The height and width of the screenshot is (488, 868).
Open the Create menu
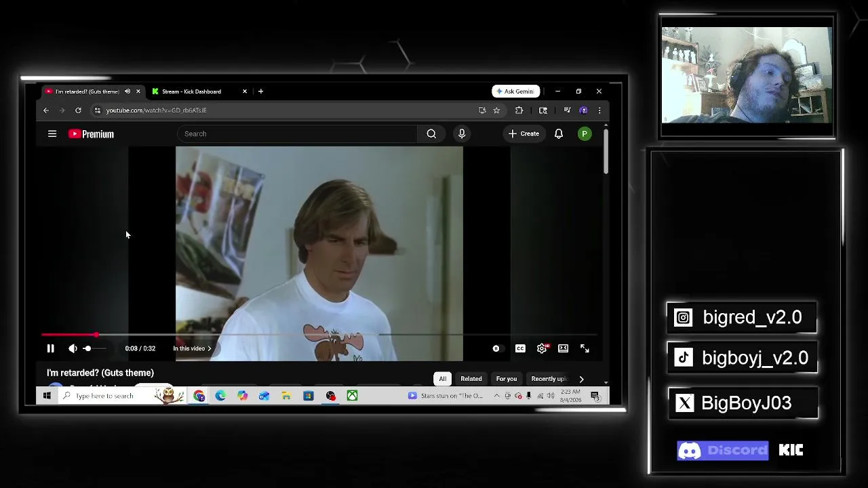coord(524,134)
